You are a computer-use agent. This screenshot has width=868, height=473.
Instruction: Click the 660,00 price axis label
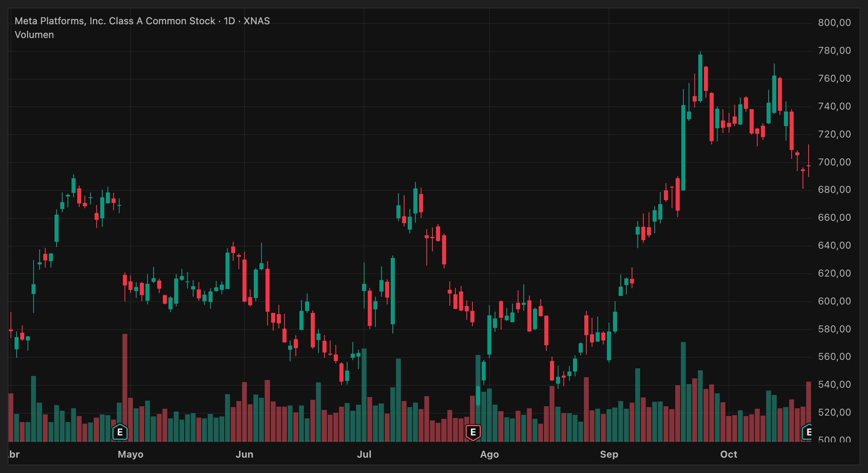(834, 217)
